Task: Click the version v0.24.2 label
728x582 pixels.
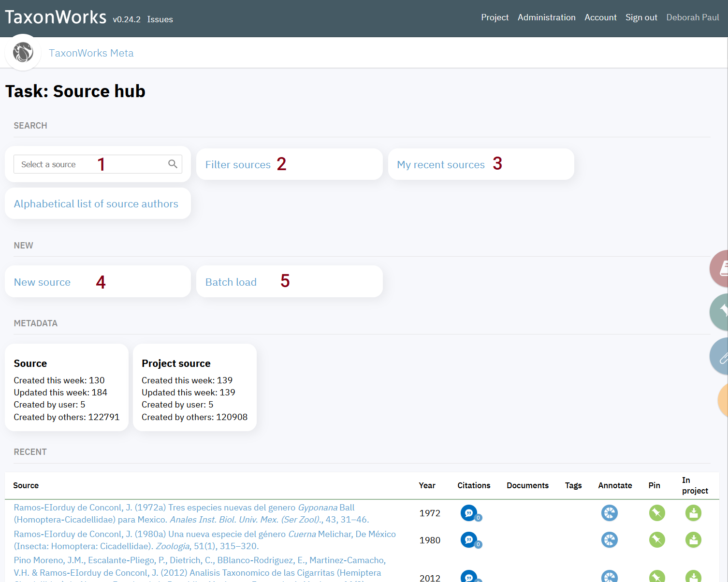Action: tap(127, 19)
